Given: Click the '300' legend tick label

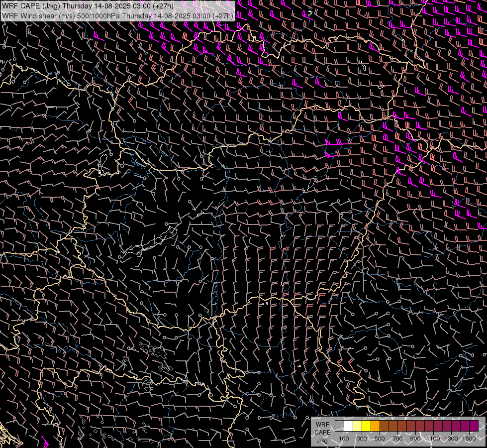Looking at the screenshot, I should tap(362, 439).
